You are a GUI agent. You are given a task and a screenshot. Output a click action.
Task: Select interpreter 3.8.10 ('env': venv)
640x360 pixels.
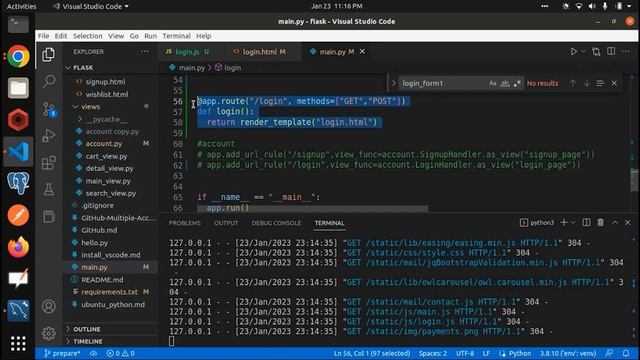click(x=568, y=353)
